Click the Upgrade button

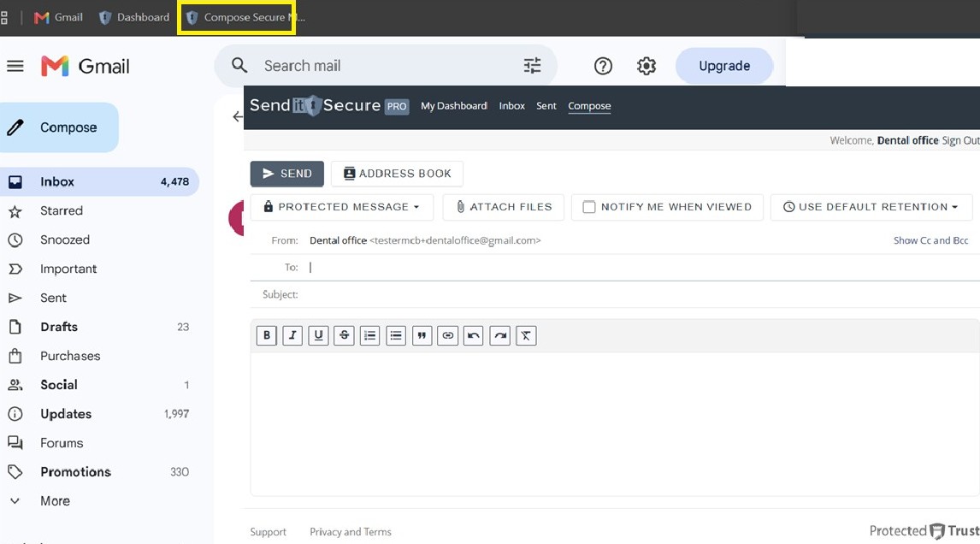pos(724,66)
